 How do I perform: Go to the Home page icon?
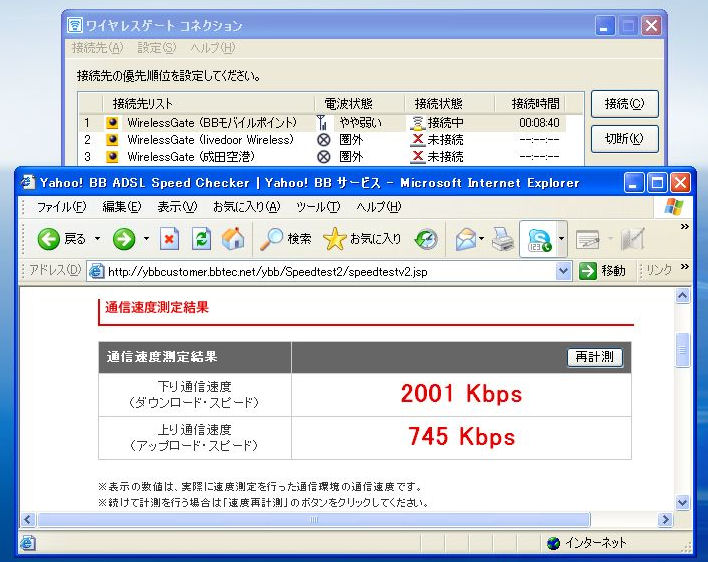pyautogui.click(x=233, y=238)
